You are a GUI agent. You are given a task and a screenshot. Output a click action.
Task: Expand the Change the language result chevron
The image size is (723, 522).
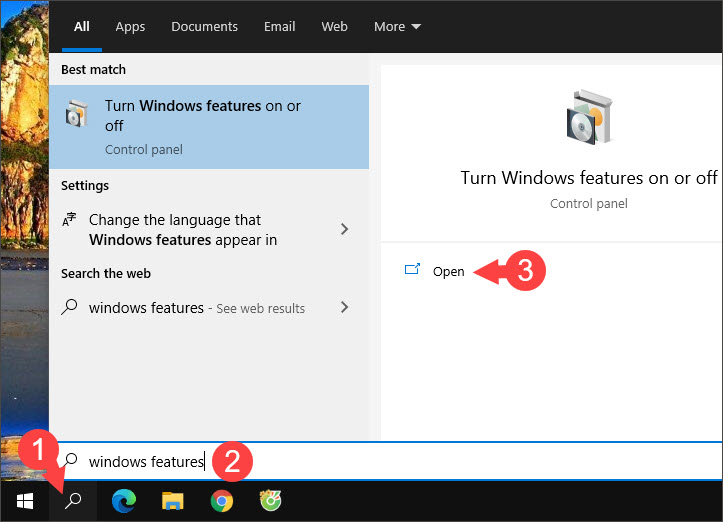pyautogui.click(x=344, y=229)
